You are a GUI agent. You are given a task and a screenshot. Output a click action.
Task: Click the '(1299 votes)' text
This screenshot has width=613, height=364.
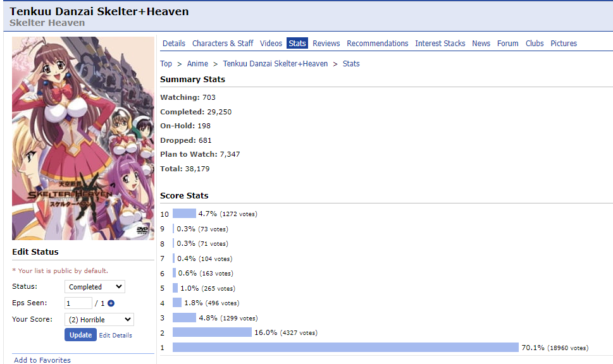pyautogui.click(x=239, y=318)
